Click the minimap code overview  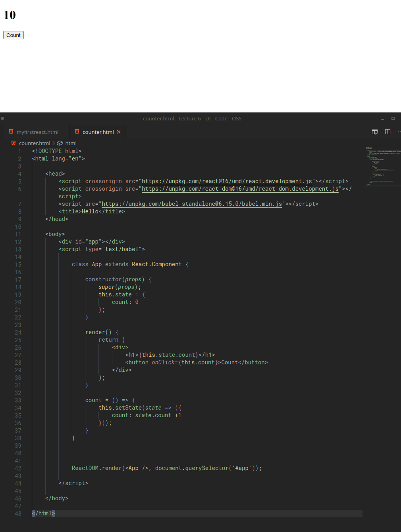click(x=383, y=166)
